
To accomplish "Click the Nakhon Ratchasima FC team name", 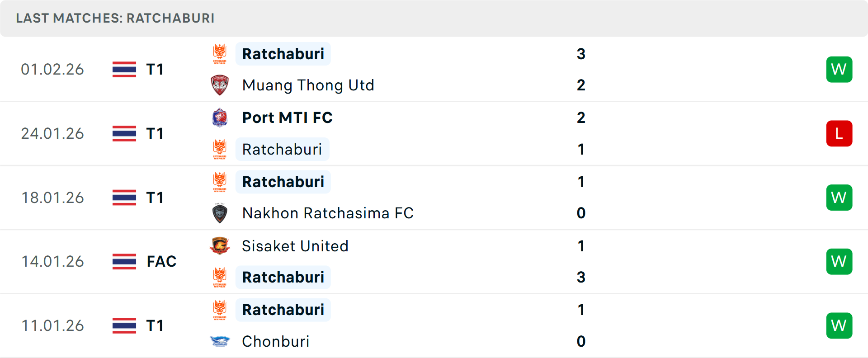I will click(x=327, y=213).
